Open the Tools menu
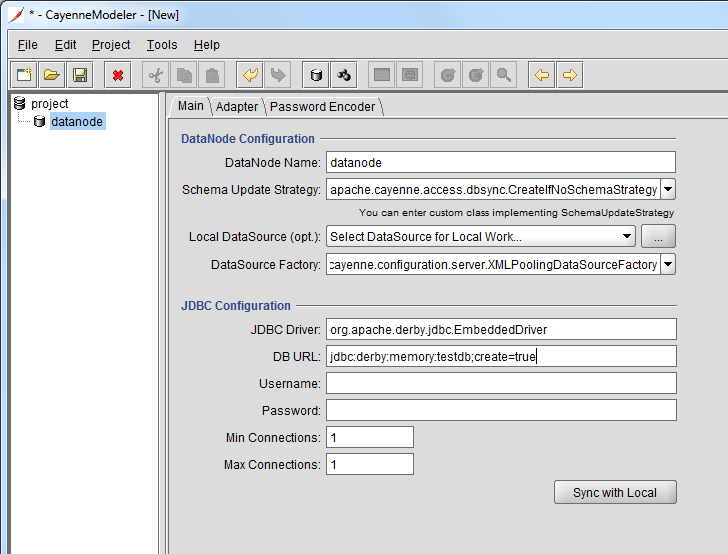This screenshot has width=728, height=554. [x=162, y=45]
